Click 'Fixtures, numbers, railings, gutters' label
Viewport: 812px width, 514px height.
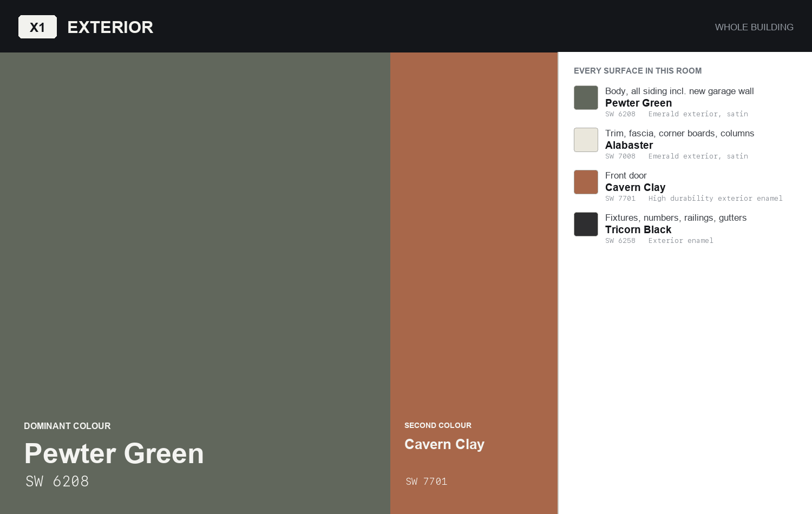[676, 218]
